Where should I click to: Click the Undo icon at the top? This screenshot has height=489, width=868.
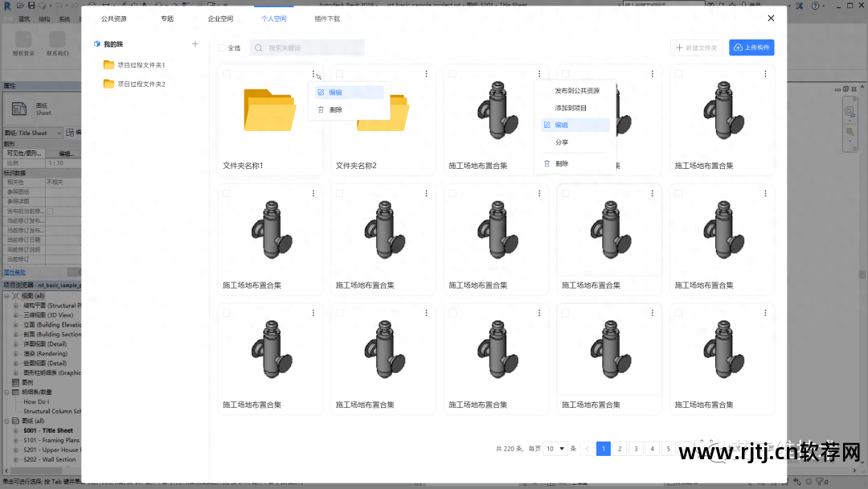point(57,6)
